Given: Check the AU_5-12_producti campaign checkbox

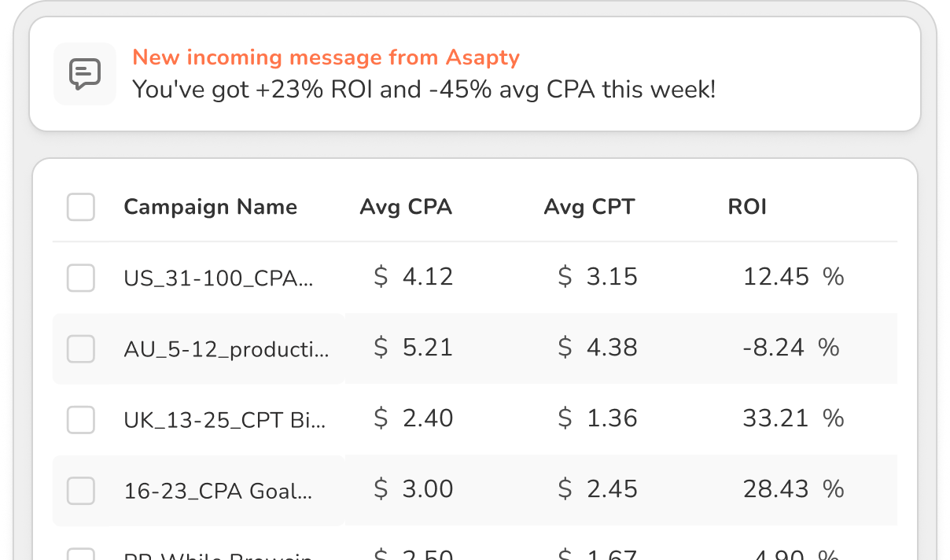Looking at the screenshot, I should pos(80,348).
